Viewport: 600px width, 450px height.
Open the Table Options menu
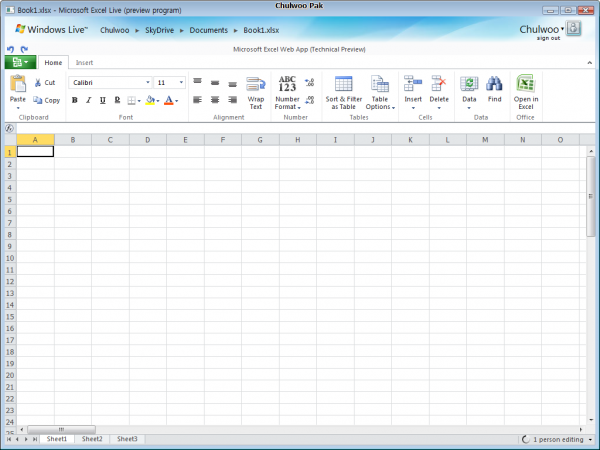point(380,93)
